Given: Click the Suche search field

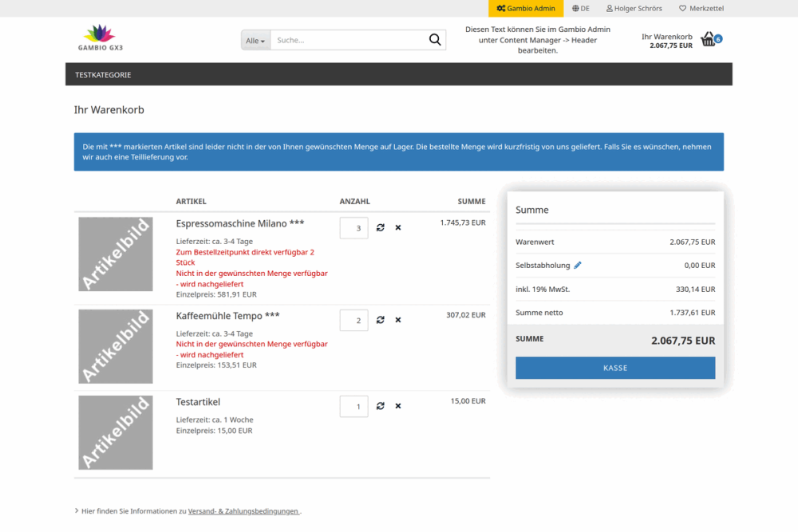Looking at the screenshot, I should click(350, 40).
